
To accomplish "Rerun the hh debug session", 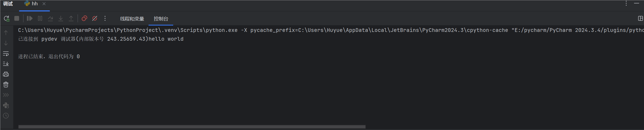I will coord(6,19).
